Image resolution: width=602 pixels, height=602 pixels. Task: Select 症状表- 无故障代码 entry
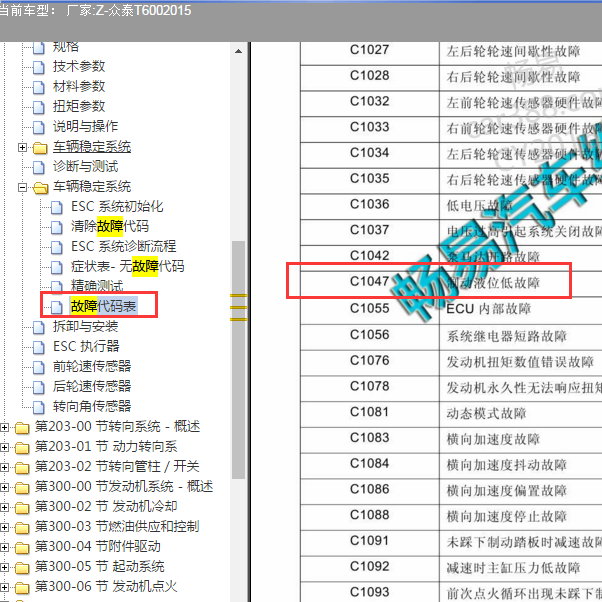point(127,266)
